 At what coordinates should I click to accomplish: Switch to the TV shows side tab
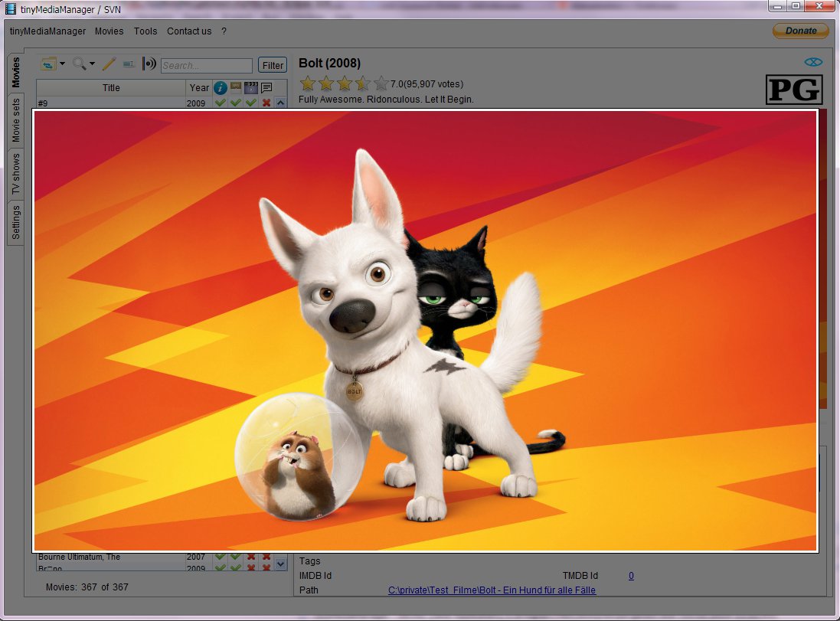tap(15, 174)
